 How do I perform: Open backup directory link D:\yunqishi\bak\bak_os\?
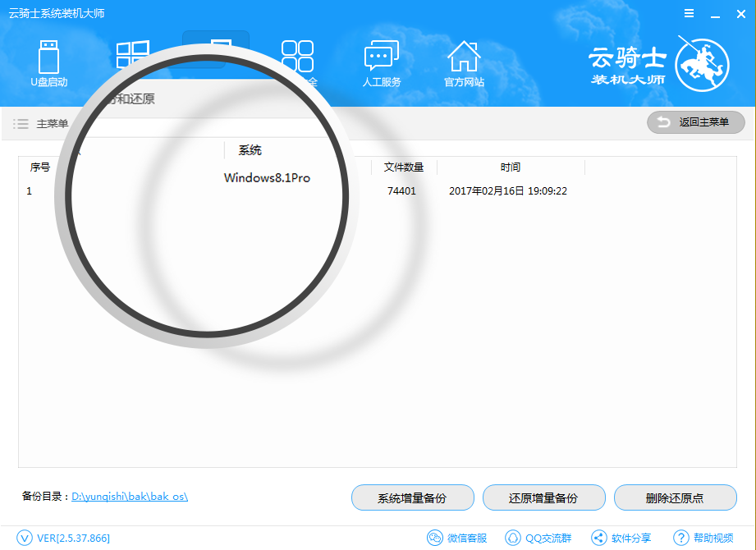click(x=130, y=496)
